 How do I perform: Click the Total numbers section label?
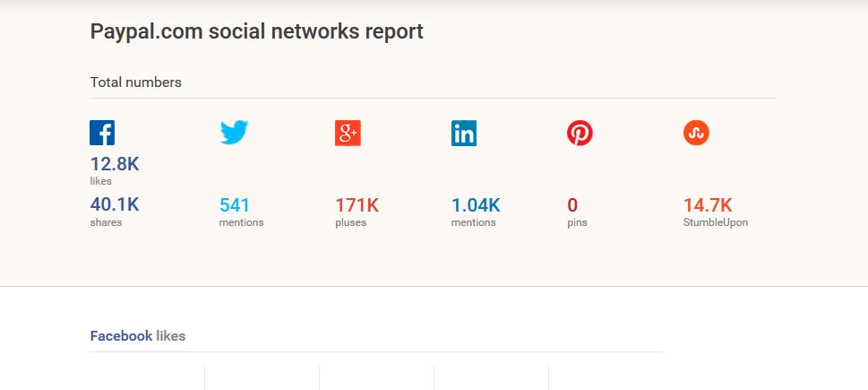(135, 82)
